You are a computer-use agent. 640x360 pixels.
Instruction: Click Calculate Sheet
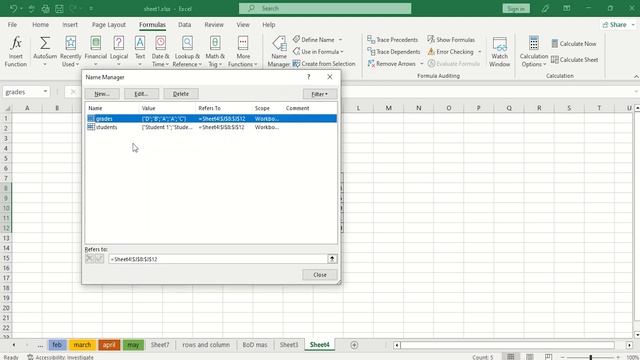tap(575, 60)
